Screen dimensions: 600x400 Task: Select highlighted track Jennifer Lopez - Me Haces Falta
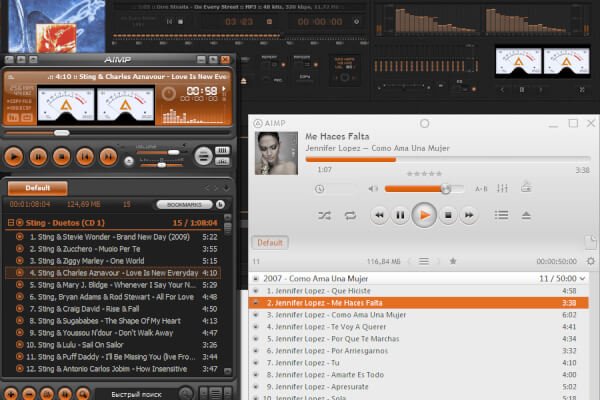click(x=419, y=302)
